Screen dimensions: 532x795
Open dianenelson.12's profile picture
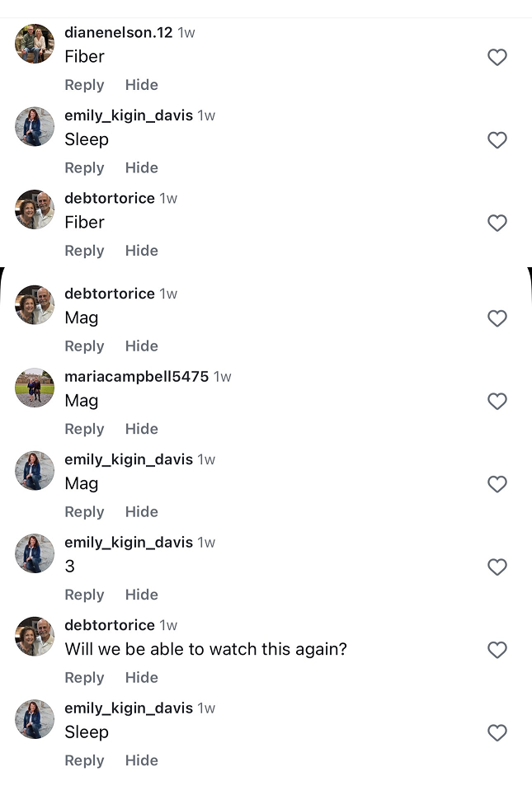[35, 44]
